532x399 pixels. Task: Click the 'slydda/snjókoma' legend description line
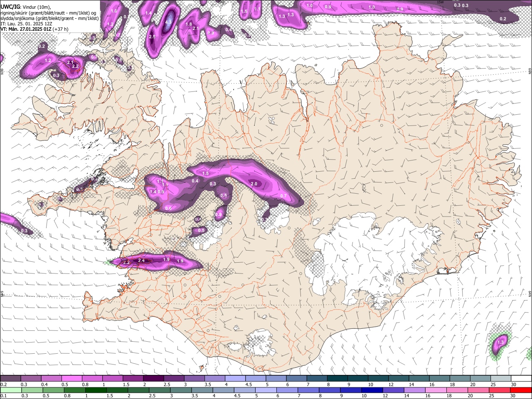point(49,18)
